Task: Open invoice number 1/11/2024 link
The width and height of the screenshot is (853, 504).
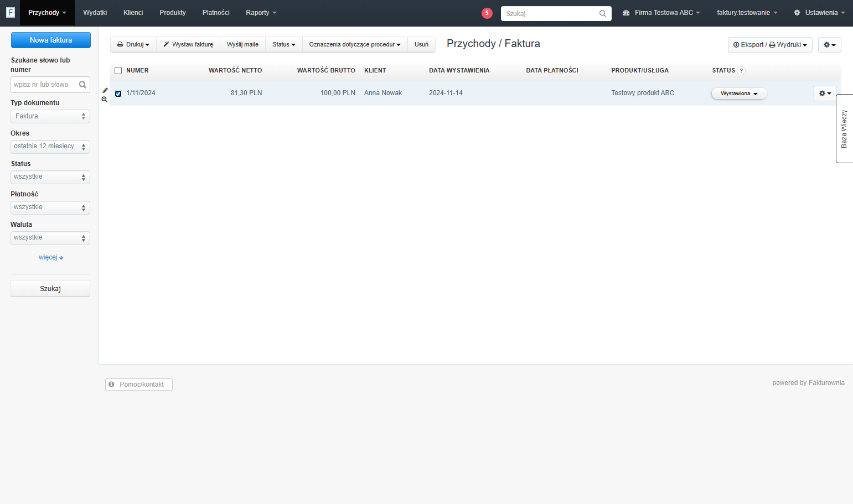Action: tap(141, 93)
